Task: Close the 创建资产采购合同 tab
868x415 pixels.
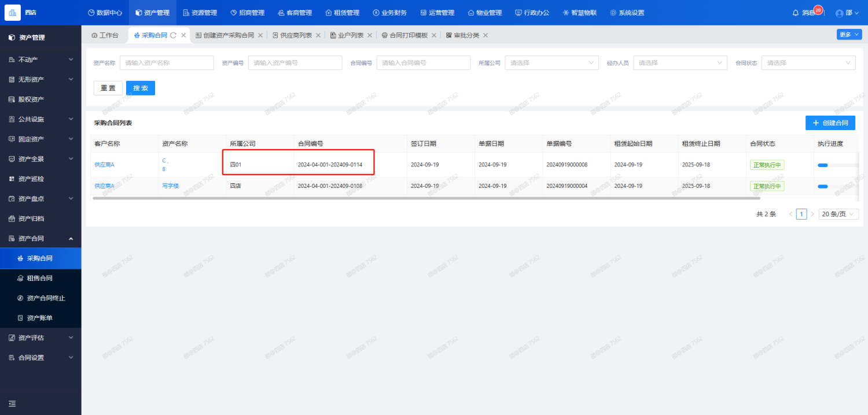Action: 260,35
